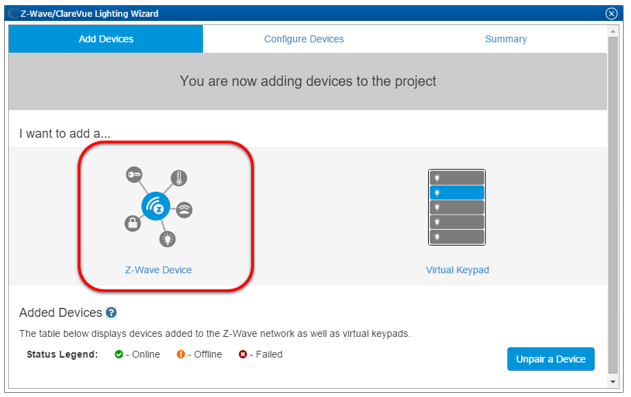Viewport: 631px width, 397px height.
Task: Select the Add Devices tab
Action: [x=106, y=39]
